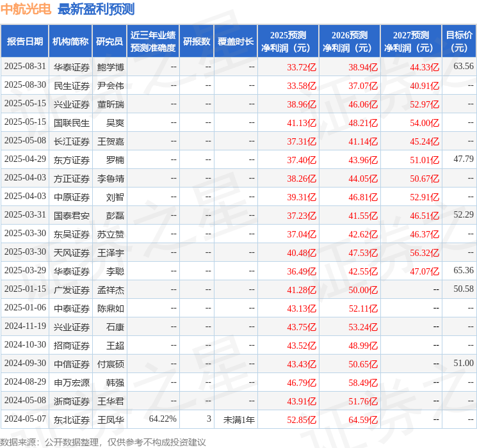Image resolution: width=477 pixels, height=448 pixels.
Task: Click the 64.22% accuracy value
Action: (163, 420)
